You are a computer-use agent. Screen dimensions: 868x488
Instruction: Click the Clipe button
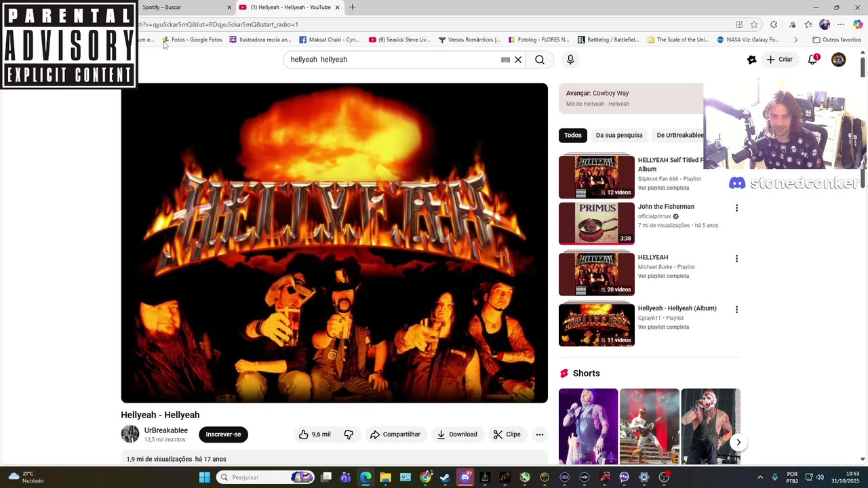click(x=507, y=434)
